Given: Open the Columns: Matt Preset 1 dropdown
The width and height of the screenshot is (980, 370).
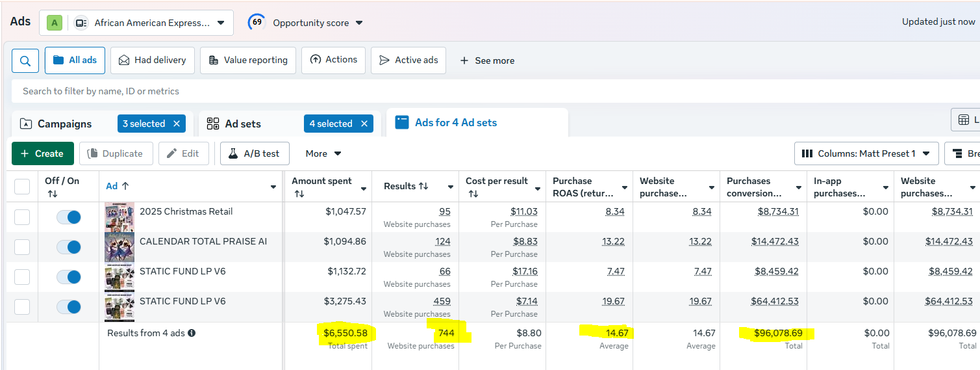Looking at the screenshot, I should coord(866,153).
